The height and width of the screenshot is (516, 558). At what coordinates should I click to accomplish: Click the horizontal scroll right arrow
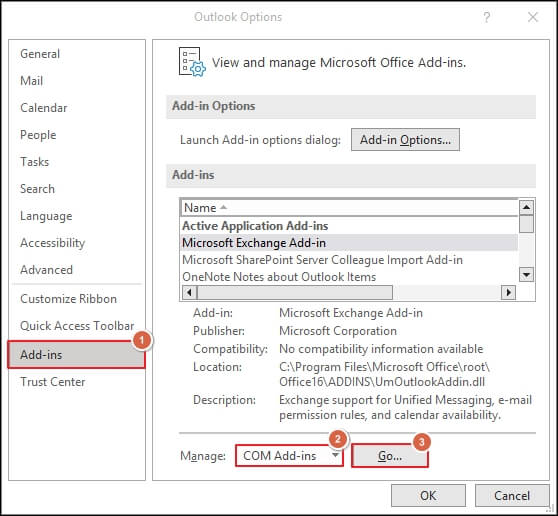point(508,293)
